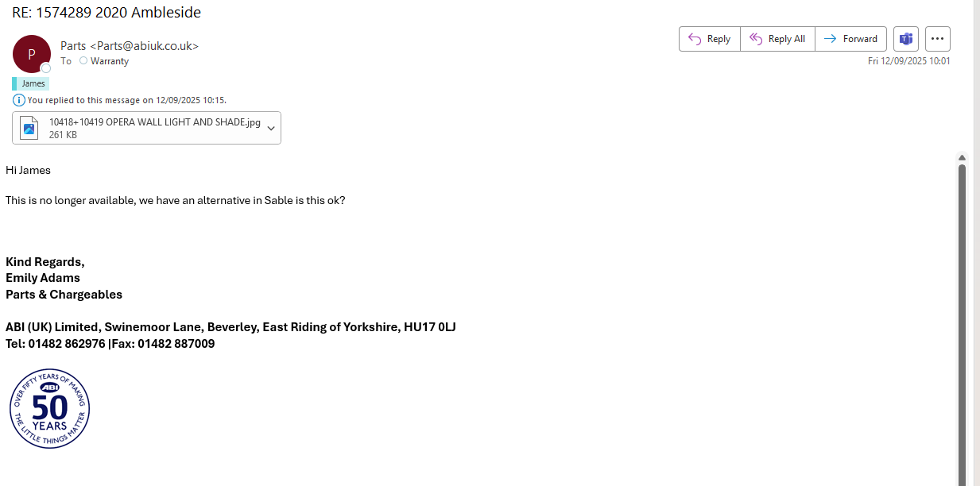Choose Reply All for this email
Image resolution: width=980 pixels, height=486 pixels.
777,39
